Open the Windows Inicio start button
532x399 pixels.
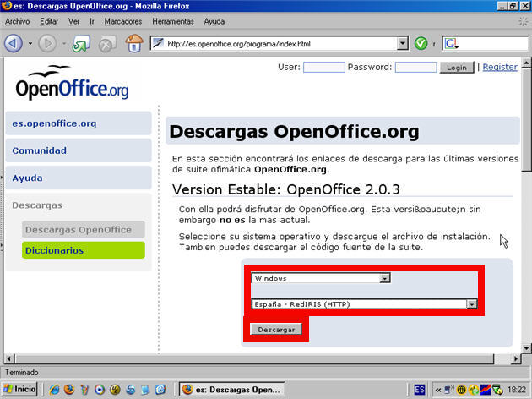(20, 389)
